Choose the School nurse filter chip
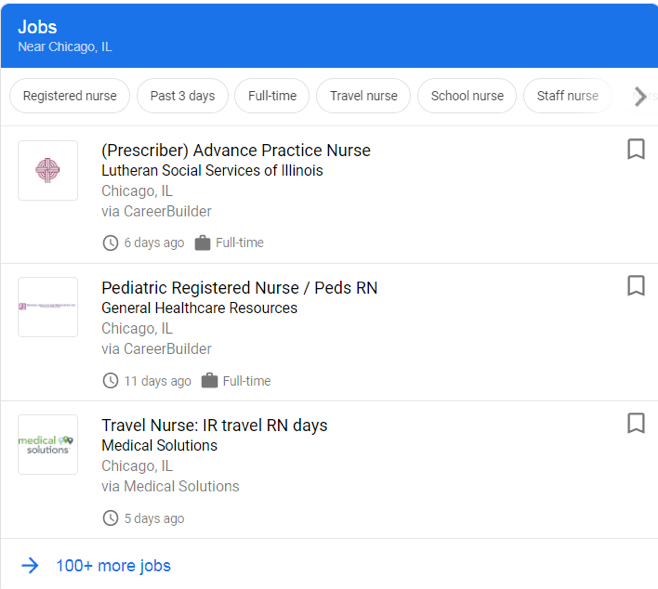This screenshot has height=589, width=658. [x=467, y=96]
